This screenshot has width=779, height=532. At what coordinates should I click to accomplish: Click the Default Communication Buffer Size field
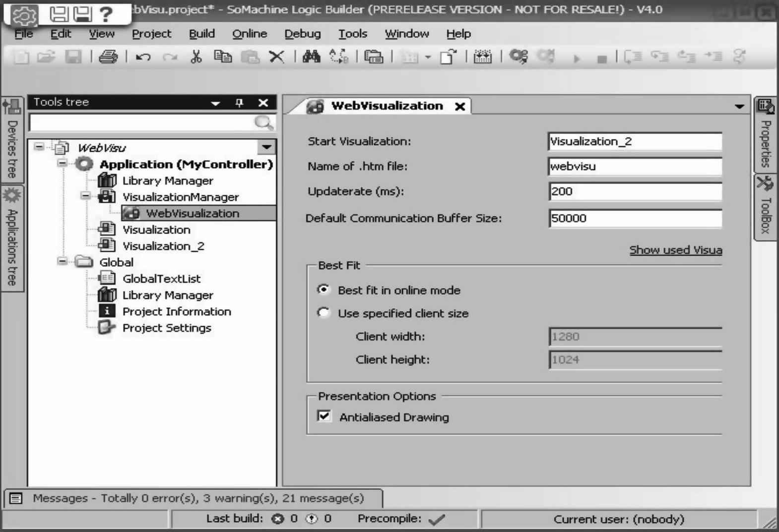click(635, 218)
